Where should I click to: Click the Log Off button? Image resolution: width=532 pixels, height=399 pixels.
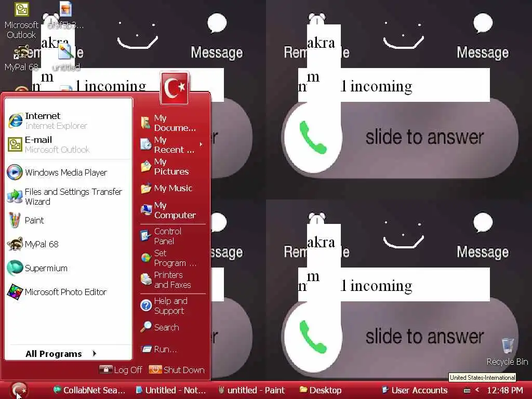(x=121, y=370)
